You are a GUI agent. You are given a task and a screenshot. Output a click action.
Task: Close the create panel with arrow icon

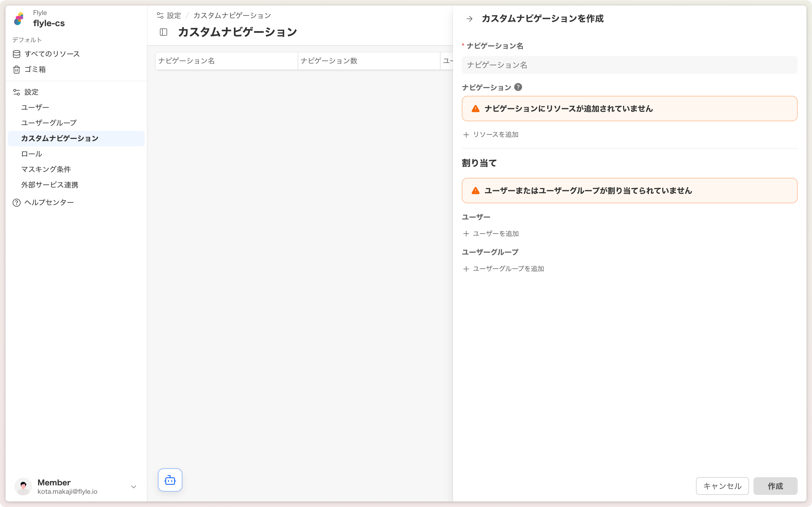(x=470, y=19)
